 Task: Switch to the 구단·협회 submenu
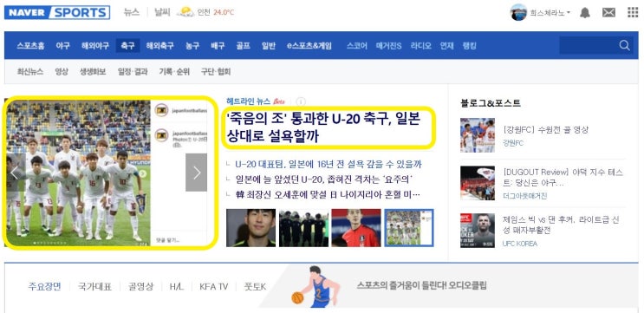(x=216, y=71)
